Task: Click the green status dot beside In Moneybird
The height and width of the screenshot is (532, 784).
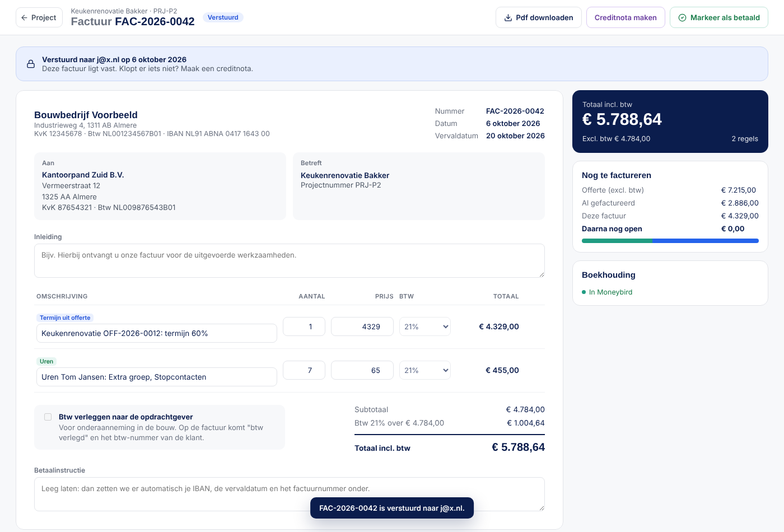Action: [584, 292]
